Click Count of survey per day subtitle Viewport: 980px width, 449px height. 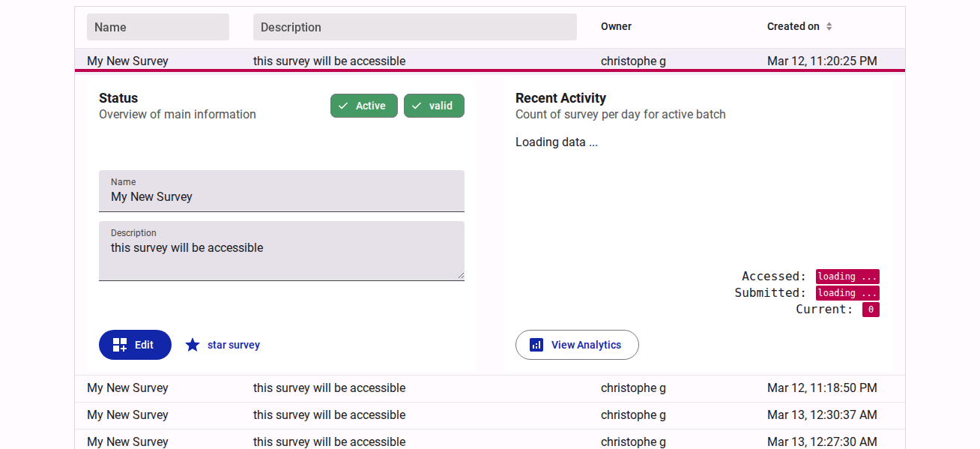[620, 115]
